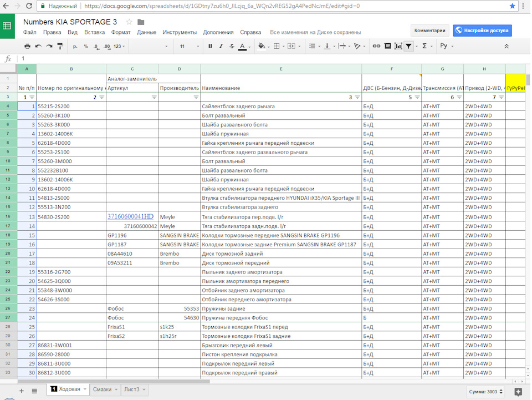
Task: Open the input tools (Ру) selector
Action: click(x=444, y=46)
